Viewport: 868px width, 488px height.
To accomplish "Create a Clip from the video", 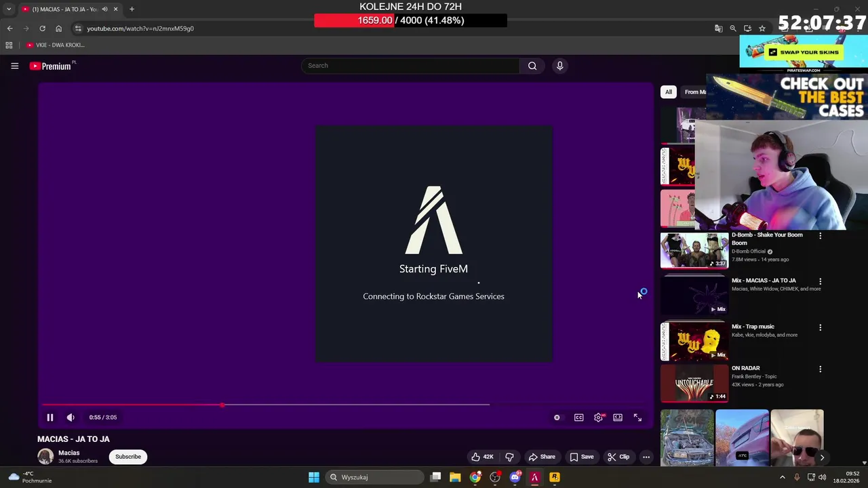I will pyautogui.click(x=618, y=457).
